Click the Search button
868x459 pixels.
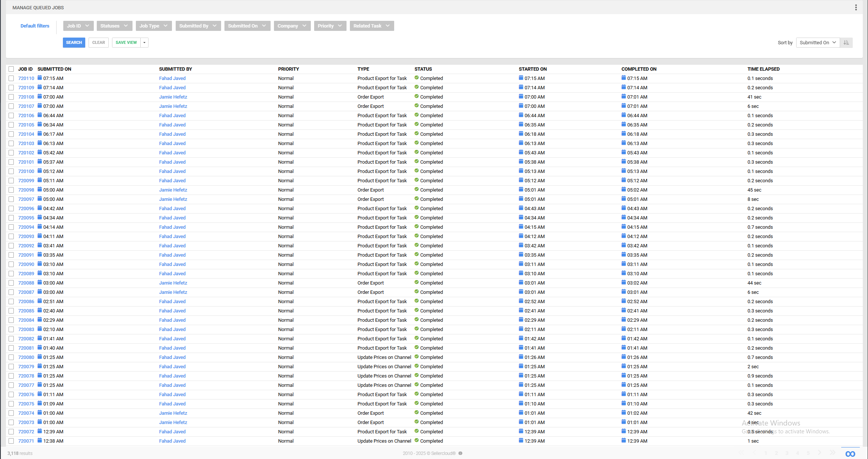pyautogui.click(x=74, y=42)
